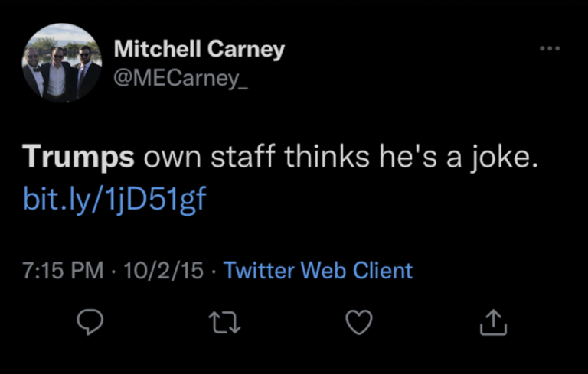Viewport: 588px width, 374px height.
Task: Open the three-dot more options menu
Action: tap(549, 49)
